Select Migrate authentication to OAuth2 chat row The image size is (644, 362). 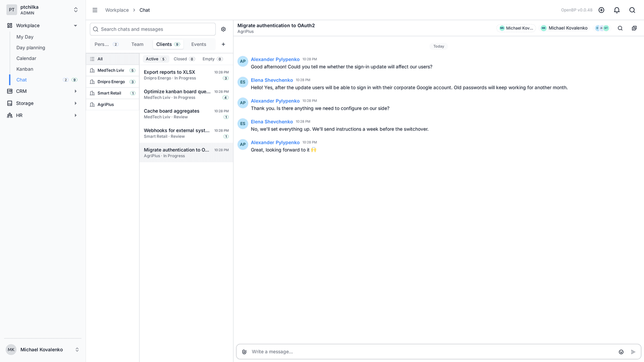186,153
